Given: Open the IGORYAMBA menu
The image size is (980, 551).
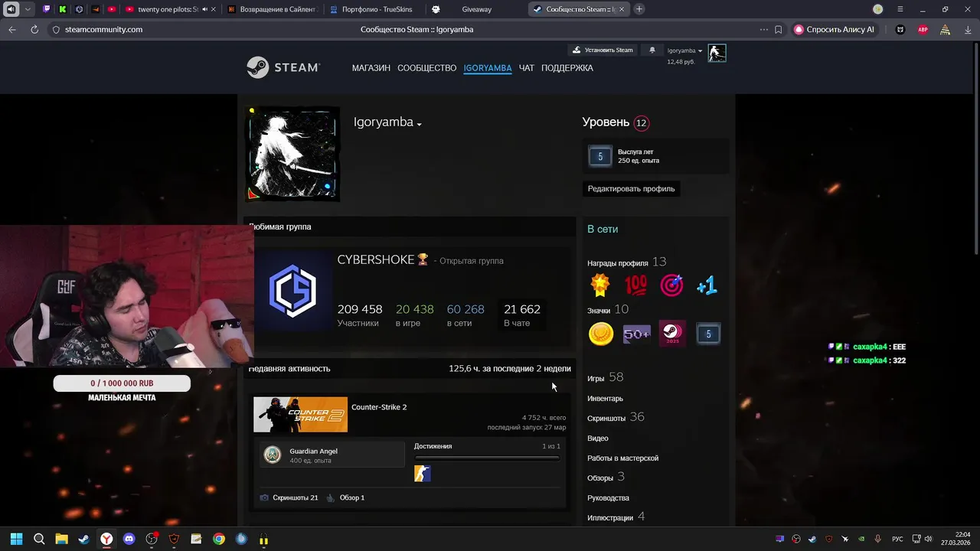Looking at the screenshot, I should (x=487, y=68).
